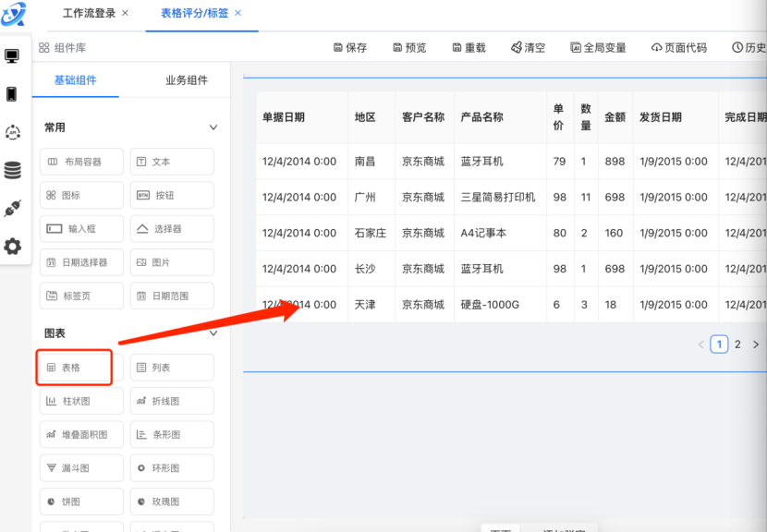Click the plug connector icon in sidebar
767x532 pixels.
[x=12, y=209]
